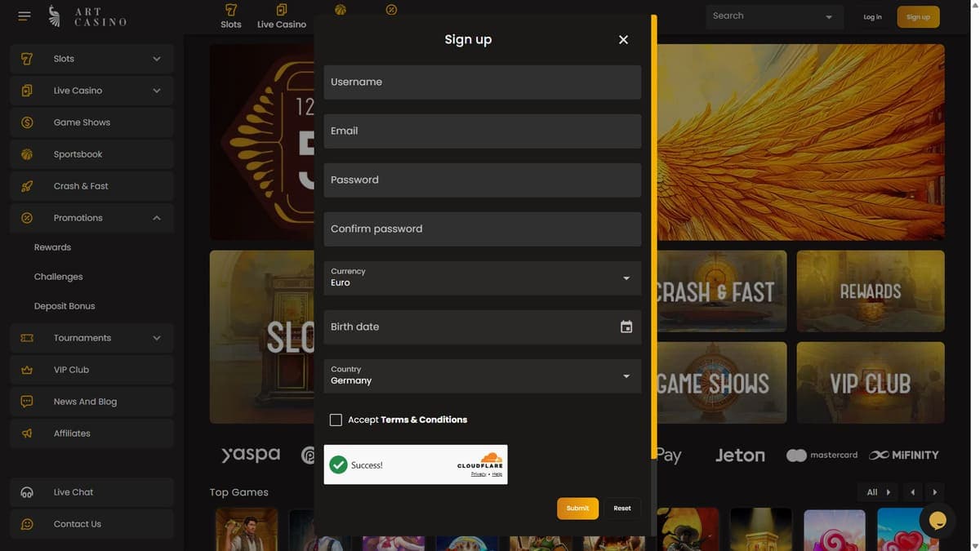Screen dimensions: 980x551
Task: Open the All filter in Top Games
Action: coord(878,492)
